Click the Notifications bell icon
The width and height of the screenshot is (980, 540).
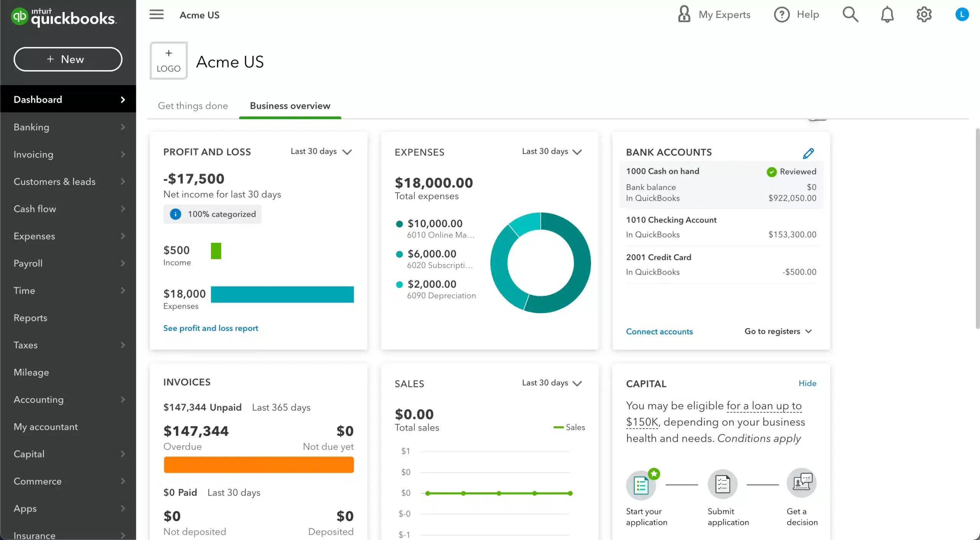[887, 14]
